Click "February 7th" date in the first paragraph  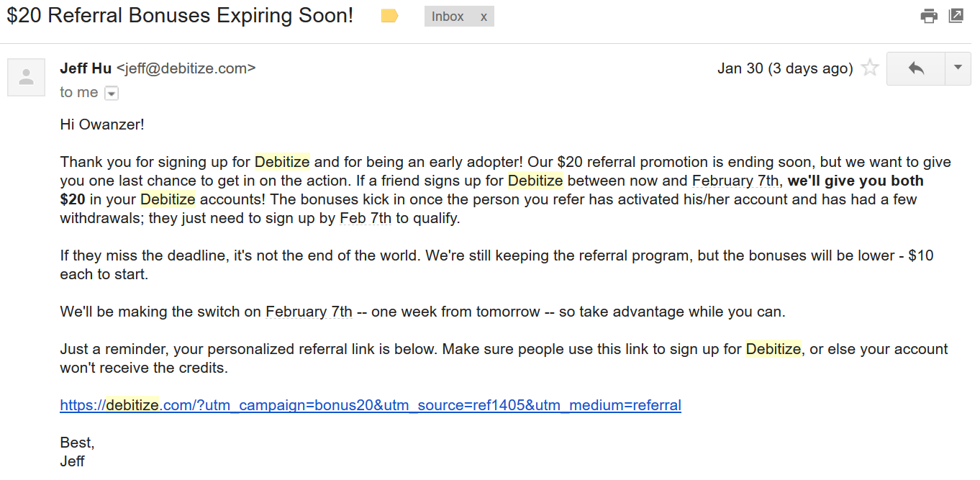click(x=735, y=181)
